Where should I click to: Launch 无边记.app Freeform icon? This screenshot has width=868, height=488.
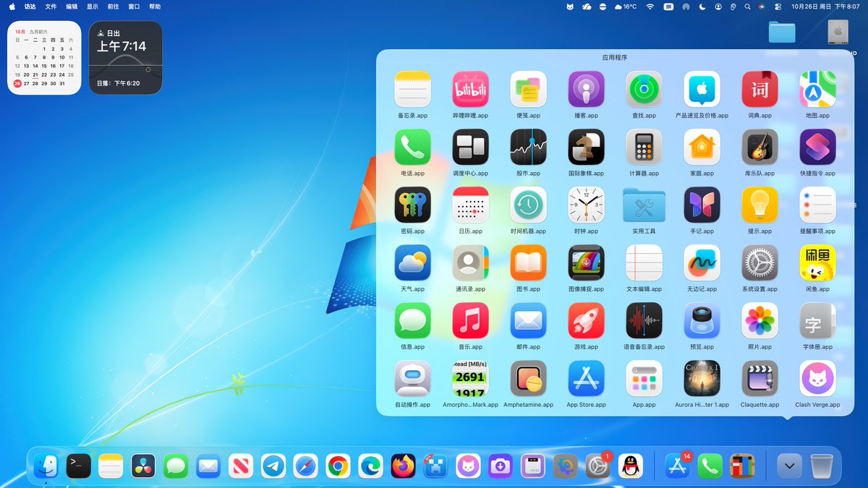702,262
